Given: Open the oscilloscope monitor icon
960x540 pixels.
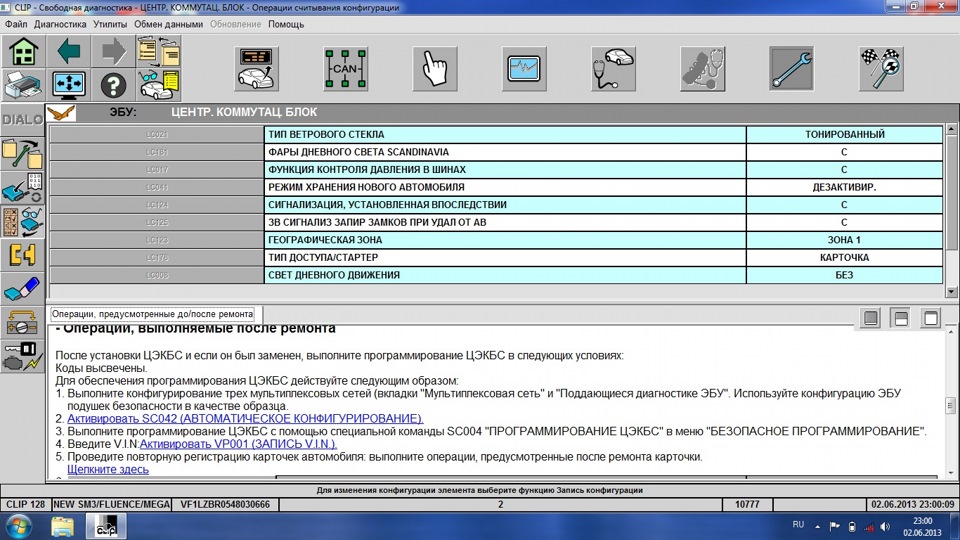Looking at the screenshot, I should click(523, 69).
